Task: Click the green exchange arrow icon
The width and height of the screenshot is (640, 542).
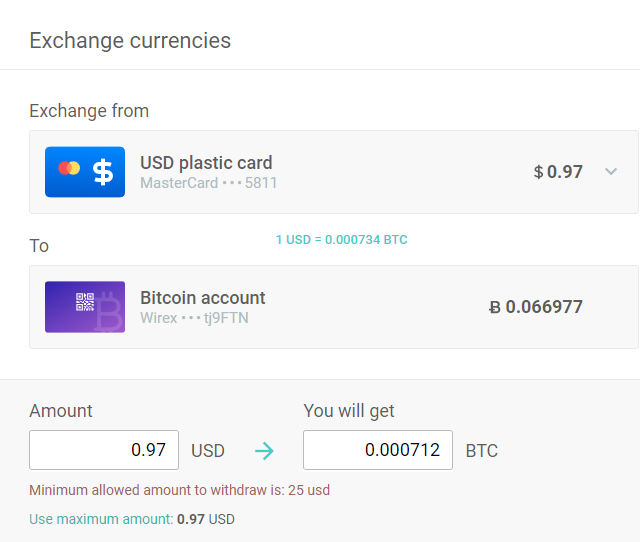Action: (264, 451)
